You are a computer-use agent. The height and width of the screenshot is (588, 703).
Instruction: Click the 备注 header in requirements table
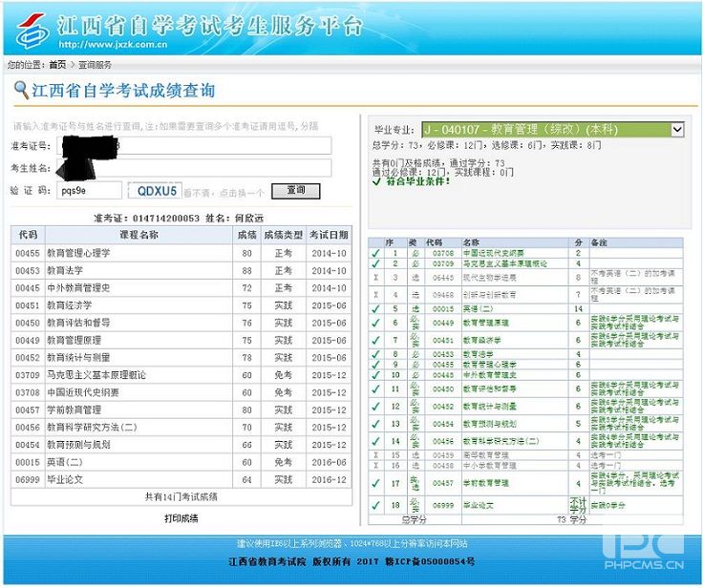(599, 242)
